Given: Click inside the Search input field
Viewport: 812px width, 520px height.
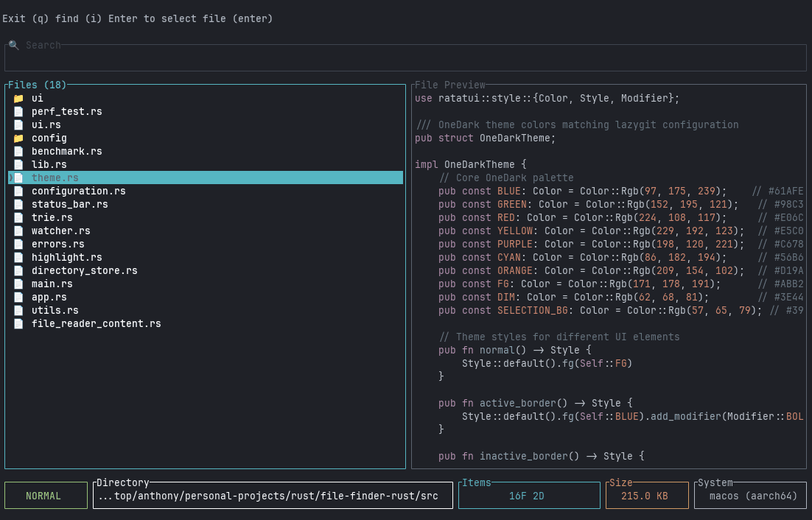Looking at the screenshot, I should coord(405,57).
